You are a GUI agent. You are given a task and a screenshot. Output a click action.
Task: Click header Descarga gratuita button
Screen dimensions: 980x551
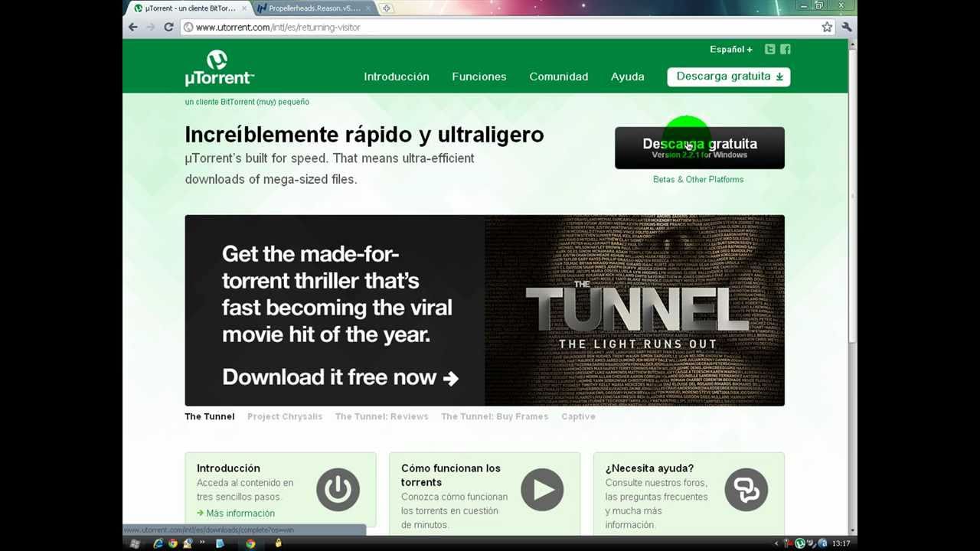pos(729,77)
